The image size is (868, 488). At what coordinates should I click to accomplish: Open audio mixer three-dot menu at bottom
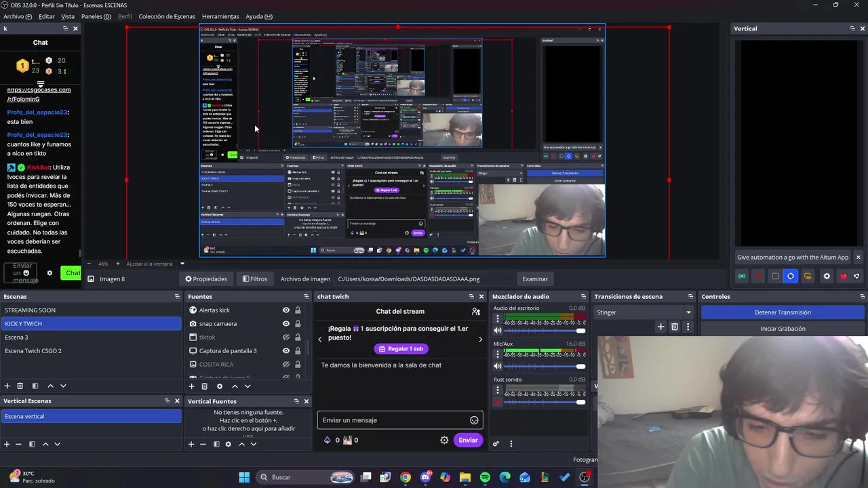pyautogui.click(x=511, y=444)
